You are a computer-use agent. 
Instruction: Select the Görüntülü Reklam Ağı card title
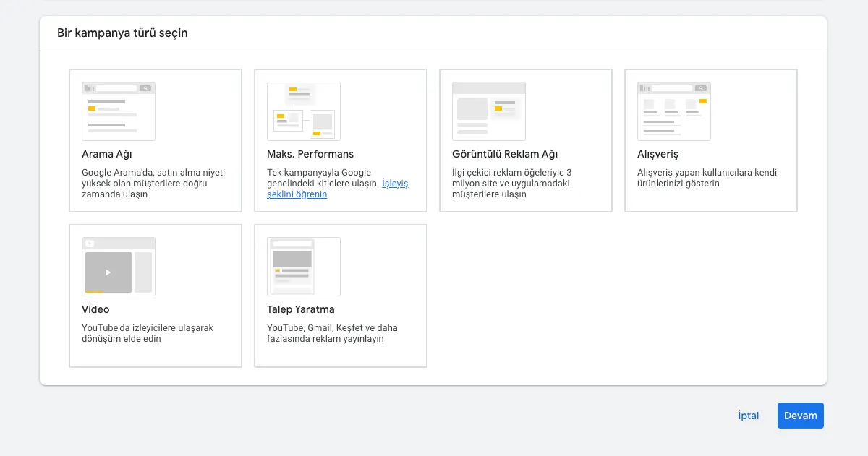click(x=505, y=154)
